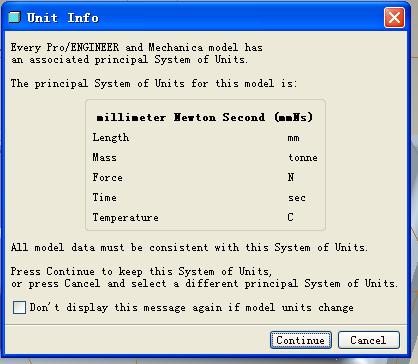The width and height of the screenshot is (418, 364).
Task: Close the Unit Info dialog
Action: (394, 17)
